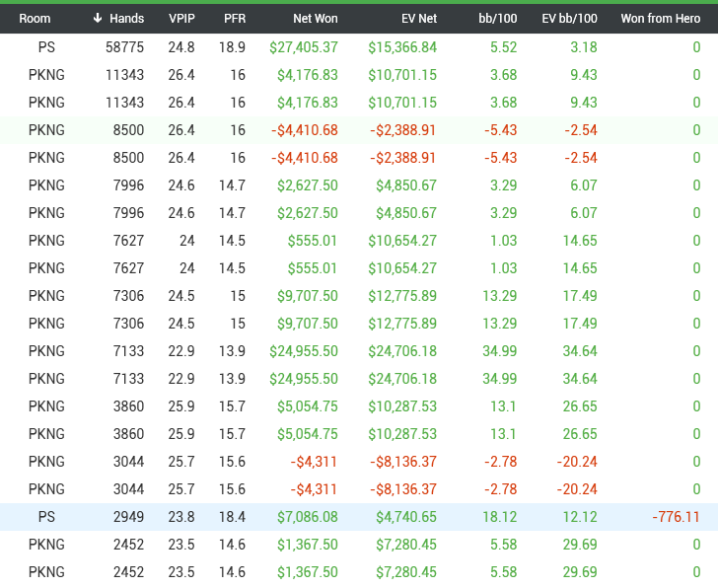Click the EV bb/100 column header
The image size is (718, 588).
pyautogui.click(x=569, y=19)
